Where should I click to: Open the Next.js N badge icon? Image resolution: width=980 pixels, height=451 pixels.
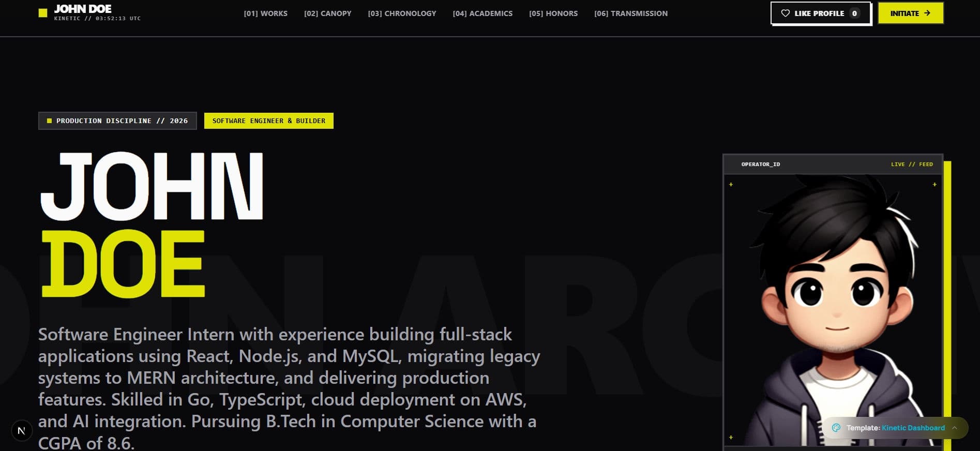[22, 430]
